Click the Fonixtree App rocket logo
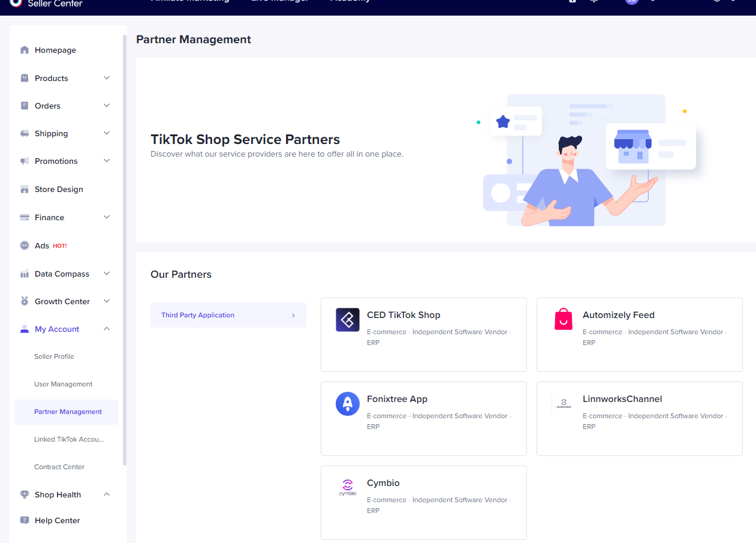The image size is (756, 543). (348, 404)
